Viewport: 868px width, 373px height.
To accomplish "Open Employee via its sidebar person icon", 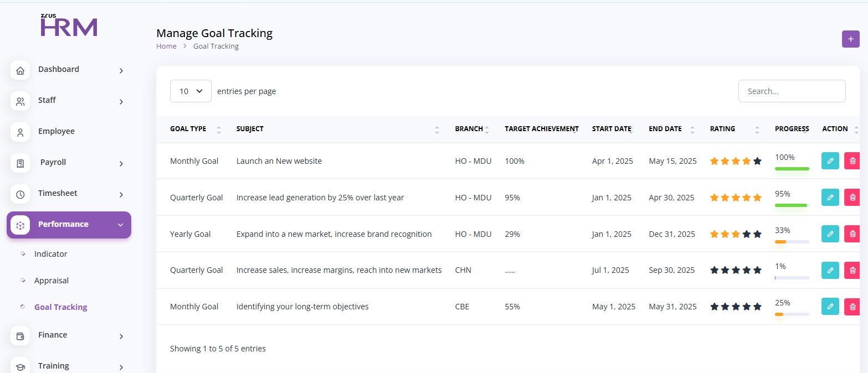I will pos(20,132).
